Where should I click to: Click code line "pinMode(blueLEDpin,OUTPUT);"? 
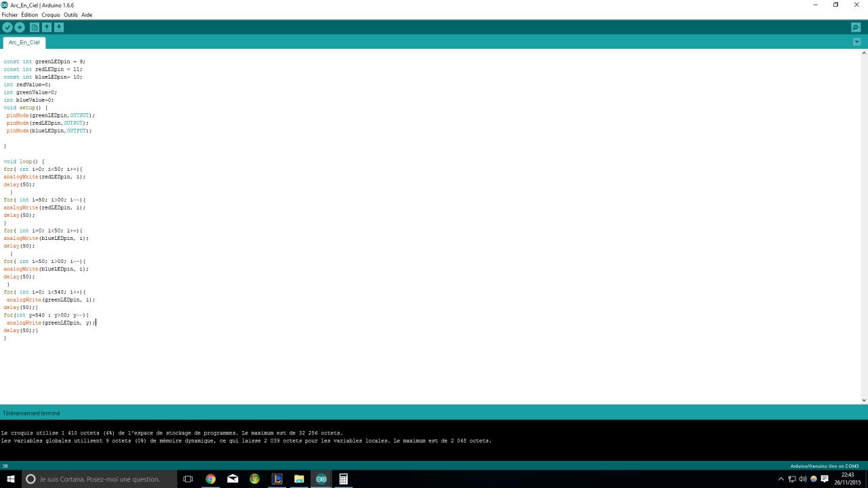click(50, 131)
